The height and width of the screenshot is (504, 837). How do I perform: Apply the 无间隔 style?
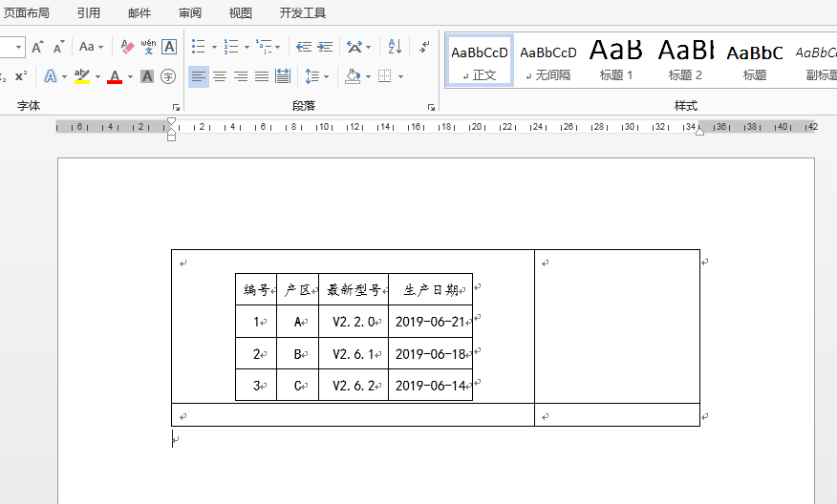coord(548,60)
